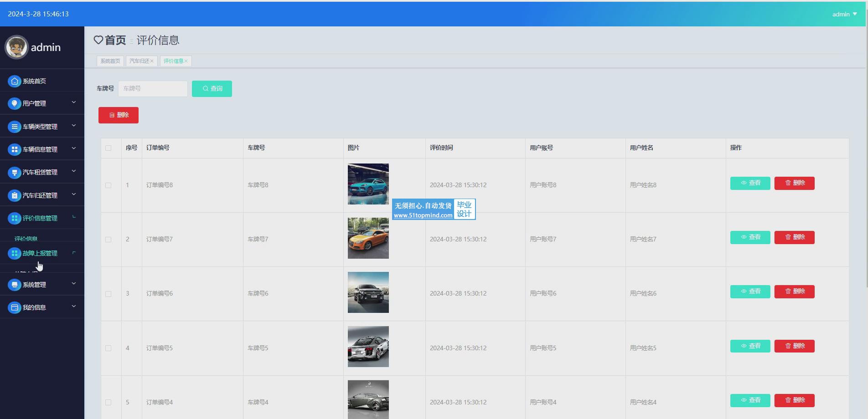Tick the checkbox for row 订单编号6

(x=108, y=294)
